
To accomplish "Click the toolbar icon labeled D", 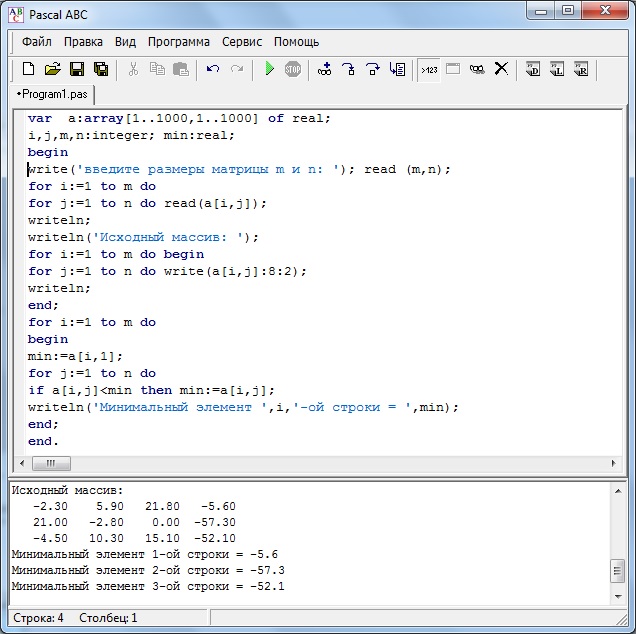I will point(533,69).
